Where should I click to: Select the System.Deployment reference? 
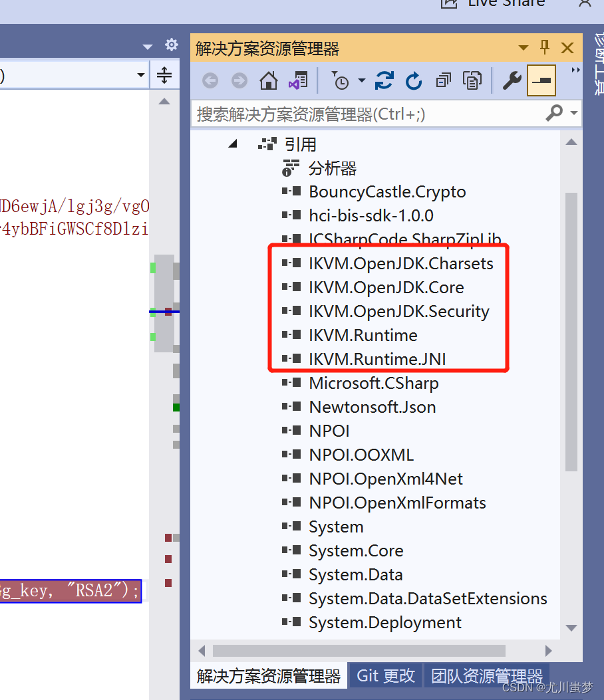point(385,623)
